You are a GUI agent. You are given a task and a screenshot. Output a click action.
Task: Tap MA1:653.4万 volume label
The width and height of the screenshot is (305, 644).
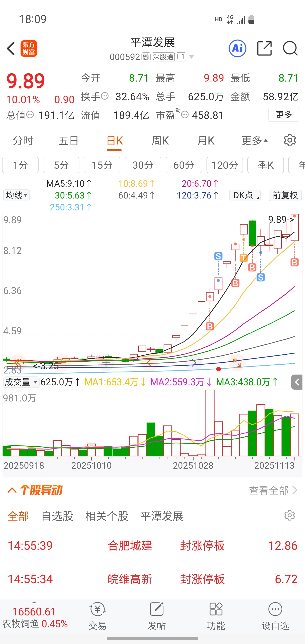click(115, 382)
